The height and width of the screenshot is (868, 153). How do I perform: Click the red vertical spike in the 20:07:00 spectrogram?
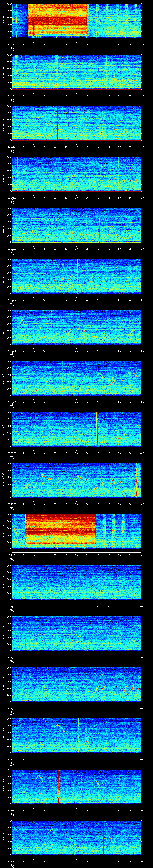(x=51, y=327)
